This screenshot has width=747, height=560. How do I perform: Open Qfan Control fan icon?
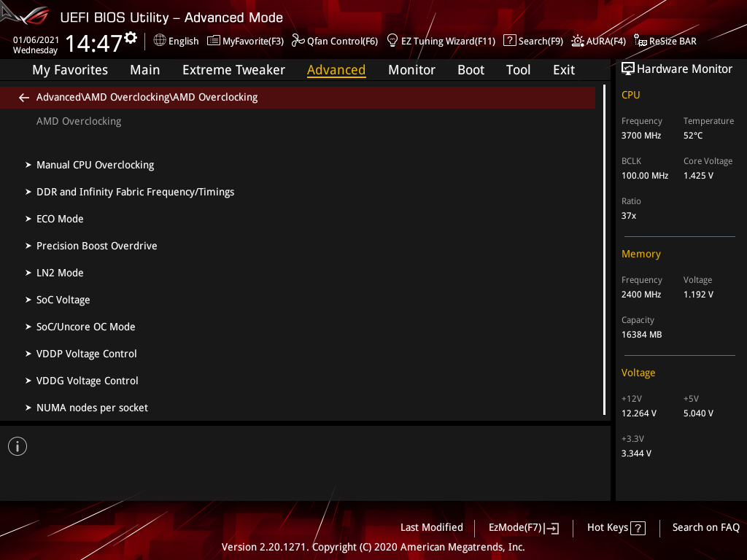pyautogui.click(x=298, y=41)
